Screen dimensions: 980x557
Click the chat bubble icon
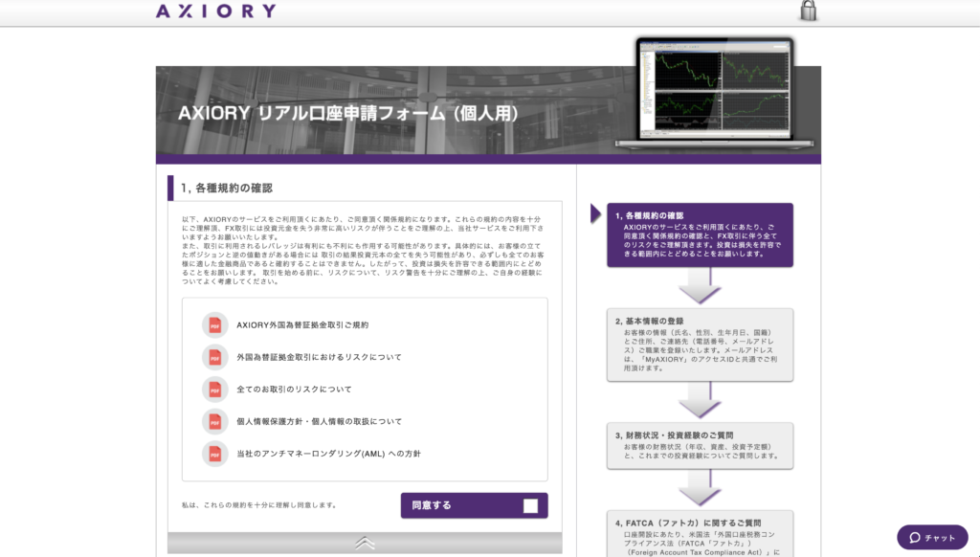coord(915,537)
